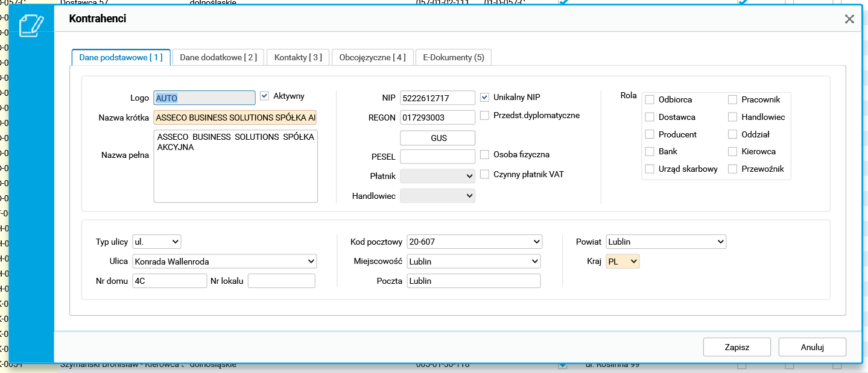Click the Zapisz button
Screen dimensions: 868x373
(737, 347)
